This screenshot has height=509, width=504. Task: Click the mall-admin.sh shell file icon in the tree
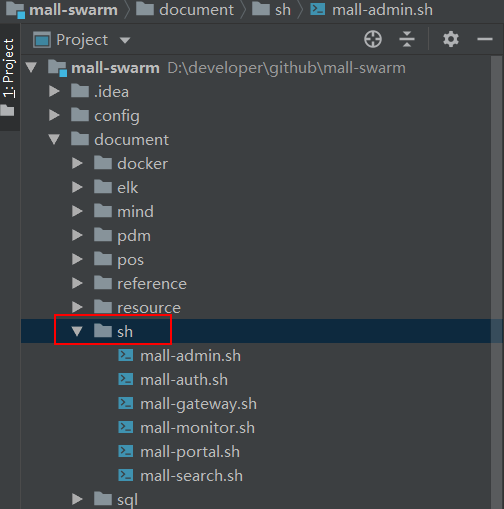coord(126,355)
